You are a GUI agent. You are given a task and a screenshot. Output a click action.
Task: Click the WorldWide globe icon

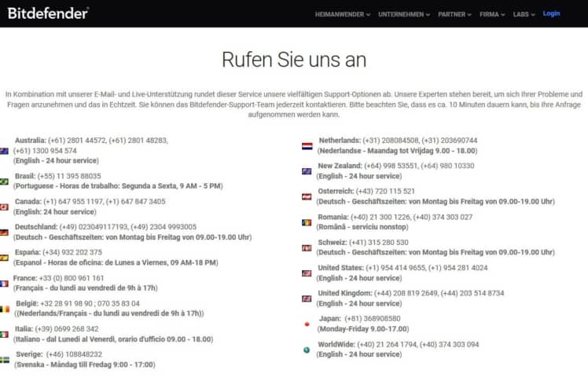tap(307, 350)
